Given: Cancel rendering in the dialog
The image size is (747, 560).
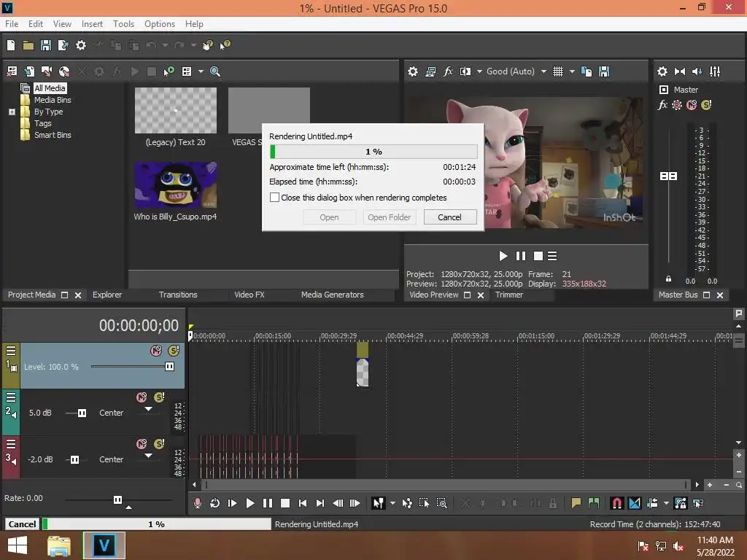Looking at the screenshot, I should pos(449,217).
